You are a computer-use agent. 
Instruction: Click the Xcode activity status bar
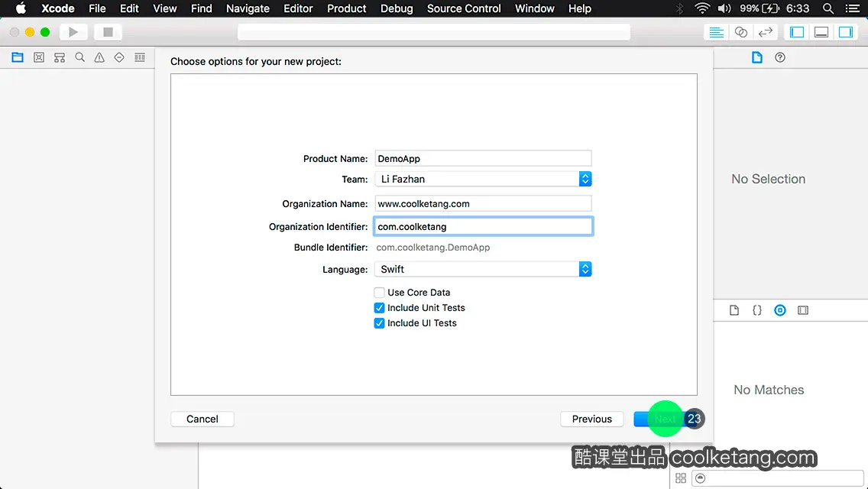coord(434,32)
